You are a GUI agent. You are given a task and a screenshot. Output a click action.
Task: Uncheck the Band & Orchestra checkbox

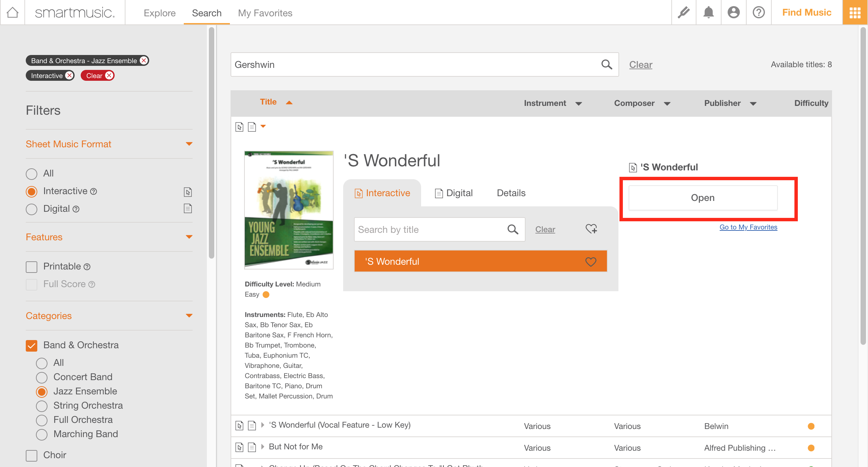click(32, 345)
